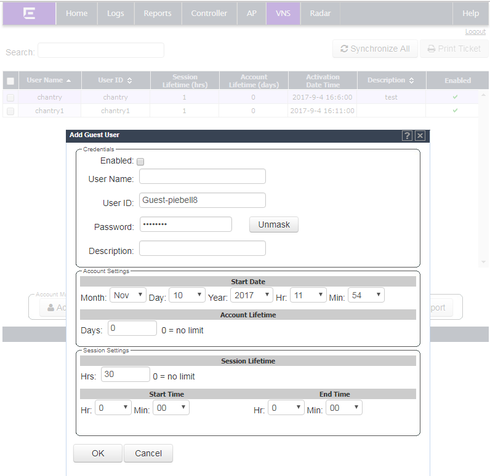Expand Session End Time Min dropdown

(344, 408)
